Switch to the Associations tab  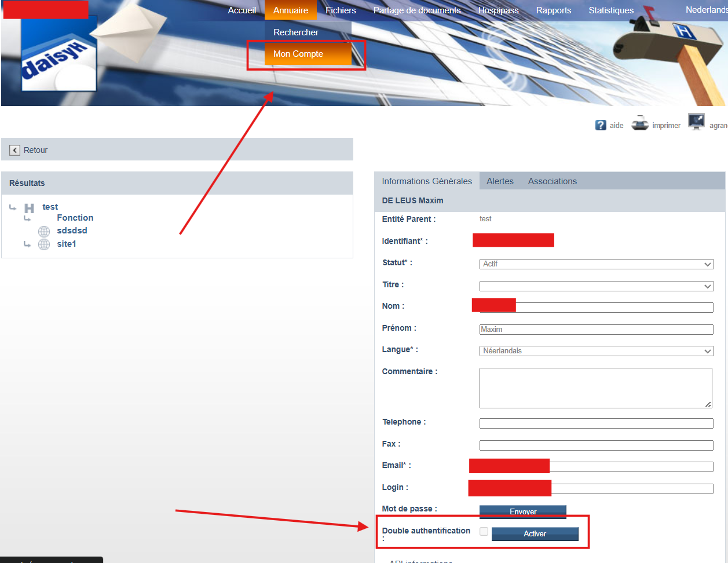553,181
